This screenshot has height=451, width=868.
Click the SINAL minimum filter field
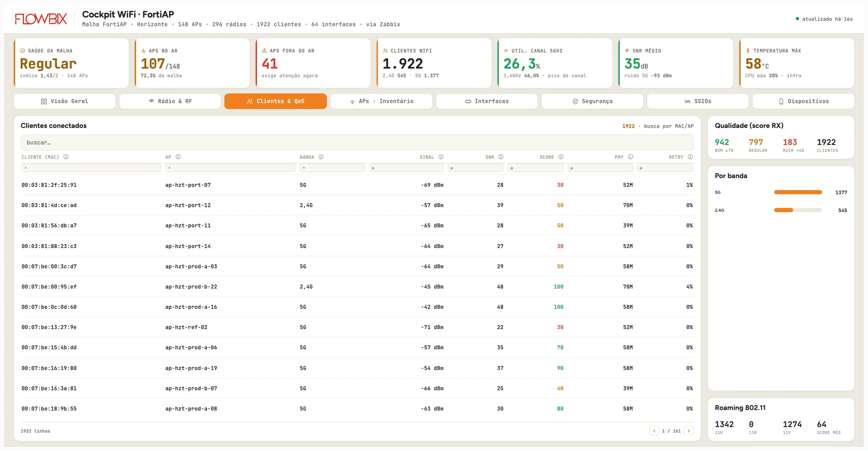tap(407, 168)
